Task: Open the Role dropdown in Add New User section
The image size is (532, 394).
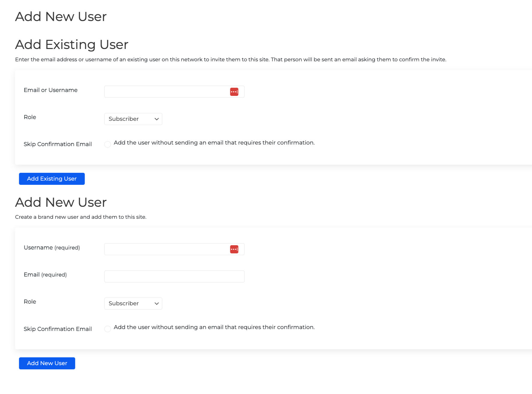Action: [133, 303]
